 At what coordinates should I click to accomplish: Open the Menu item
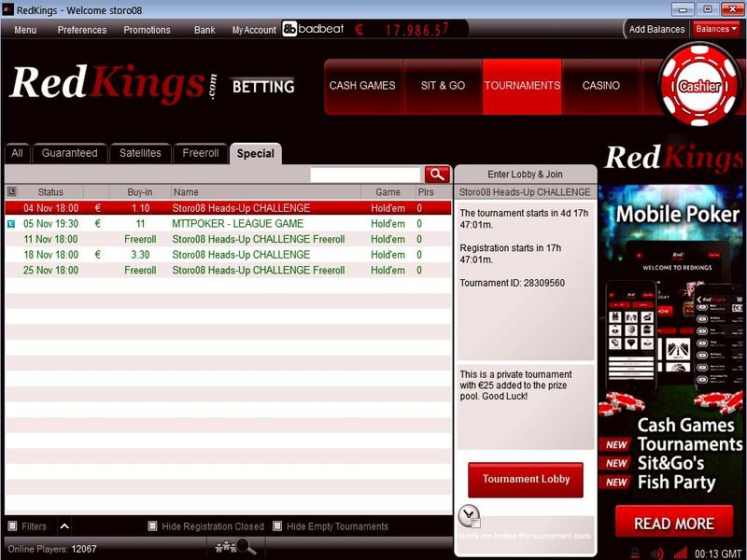25,30
